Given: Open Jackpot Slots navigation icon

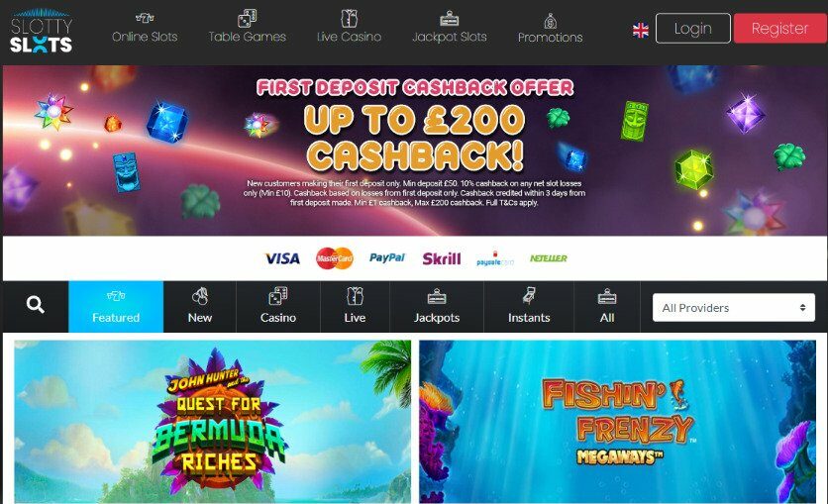Looking at the screenshot, I should 450,19.
